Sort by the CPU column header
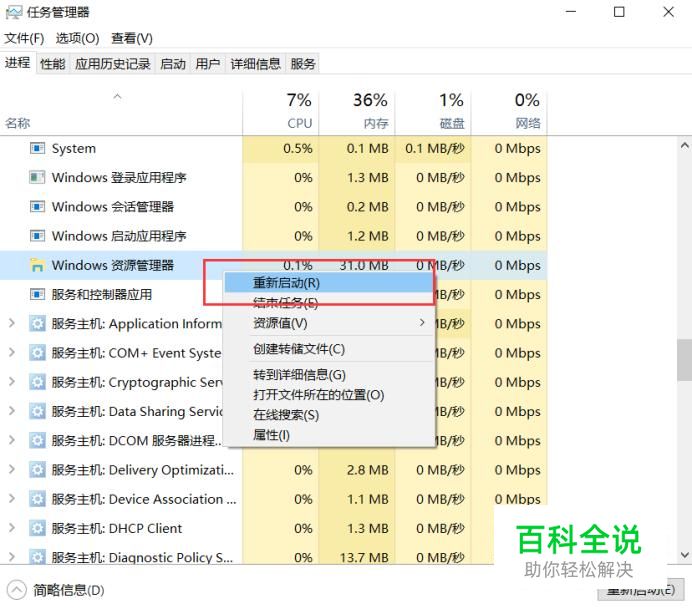 [x=281, y=111]
